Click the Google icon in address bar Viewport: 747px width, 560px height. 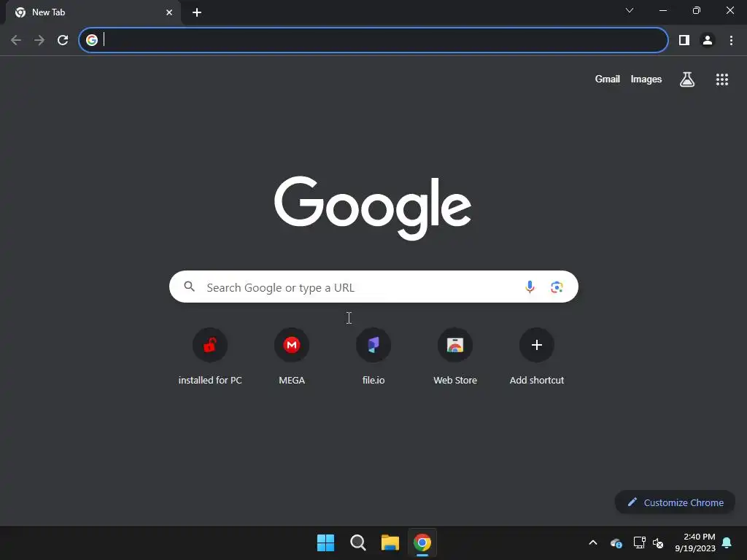[92, 40]
